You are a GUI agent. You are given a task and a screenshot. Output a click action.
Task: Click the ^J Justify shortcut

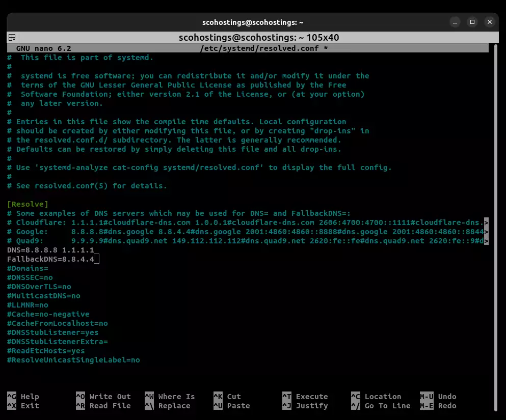click(305, 406)
